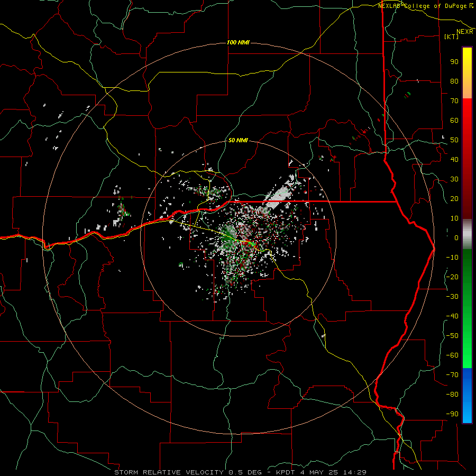The image size is (476, 476).
Task: Click the 40 value on velocity scale
Action: (454, 159)
